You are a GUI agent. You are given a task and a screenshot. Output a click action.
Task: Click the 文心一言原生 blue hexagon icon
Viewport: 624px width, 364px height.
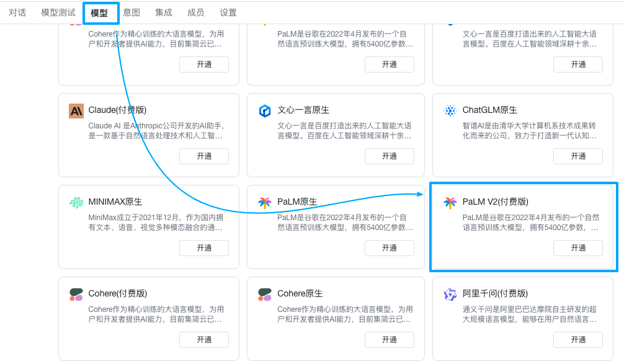click(265, 111)
